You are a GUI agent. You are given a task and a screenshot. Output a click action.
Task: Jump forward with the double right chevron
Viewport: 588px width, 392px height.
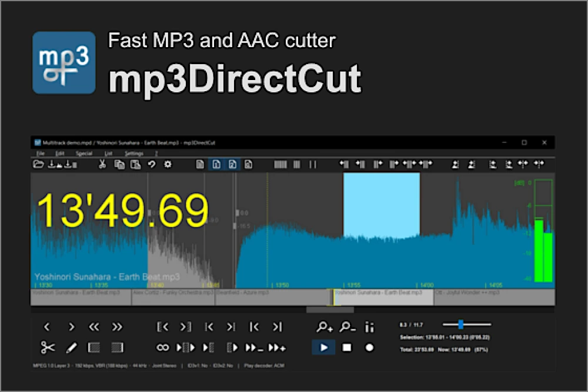(x=117, y=327)
